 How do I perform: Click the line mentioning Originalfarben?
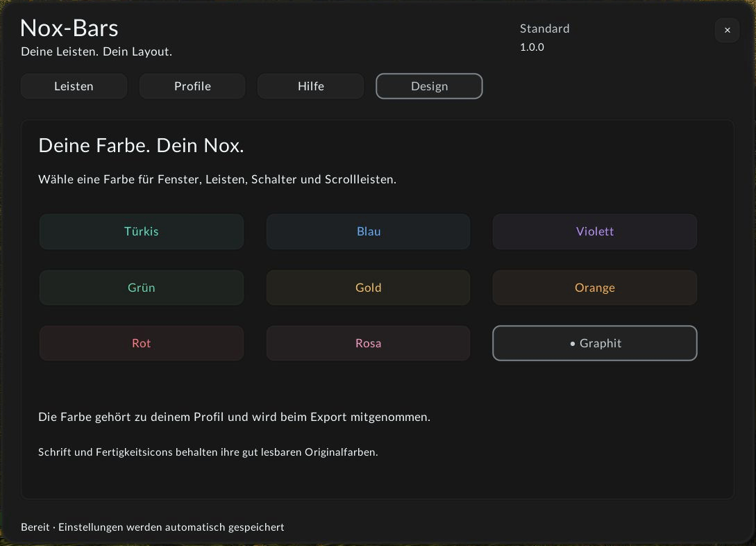click(208, 452)
